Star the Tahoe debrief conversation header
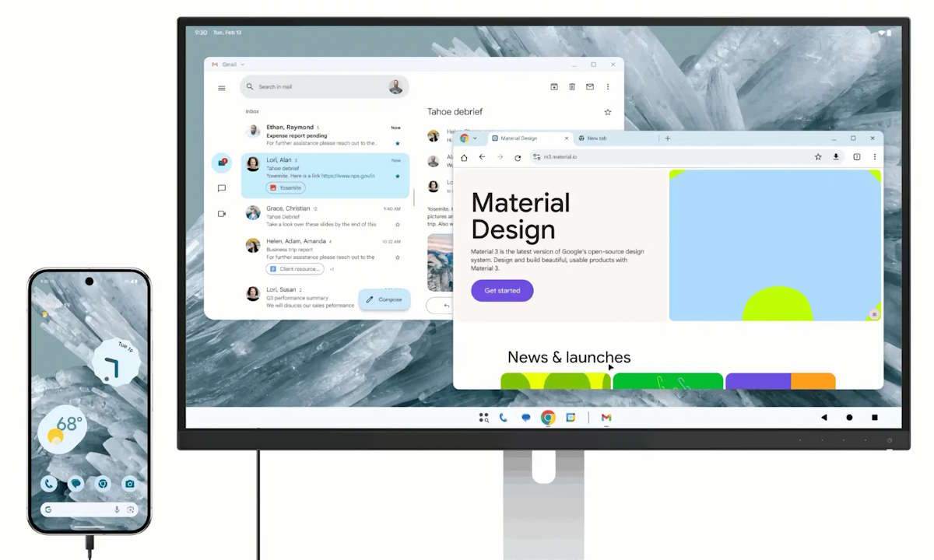 (x=608, y=112)
